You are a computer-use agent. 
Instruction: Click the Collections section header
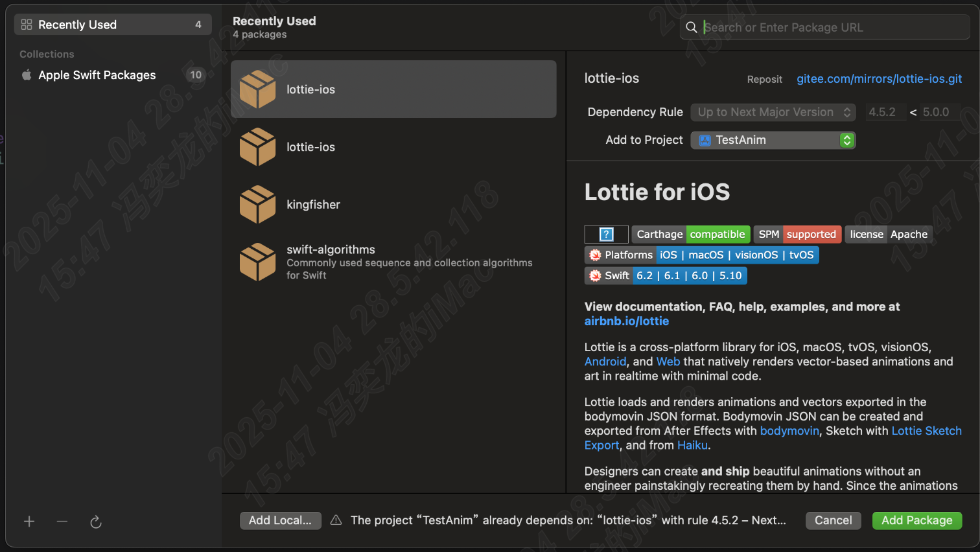[x=47, y=54]
